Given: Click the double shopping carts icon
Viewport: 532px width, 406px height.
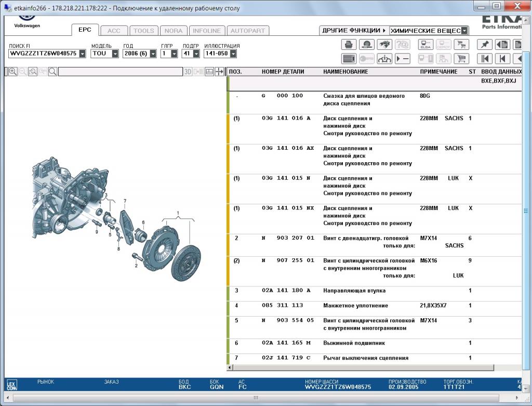Looking at the screenshot, I should (461, 45).
